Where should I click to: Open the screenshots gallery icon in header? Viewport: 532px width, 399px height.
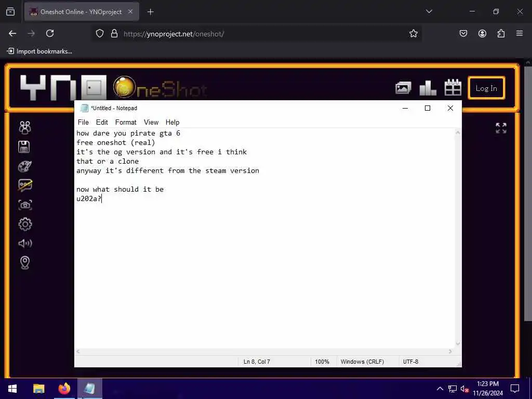coord(403,88)
